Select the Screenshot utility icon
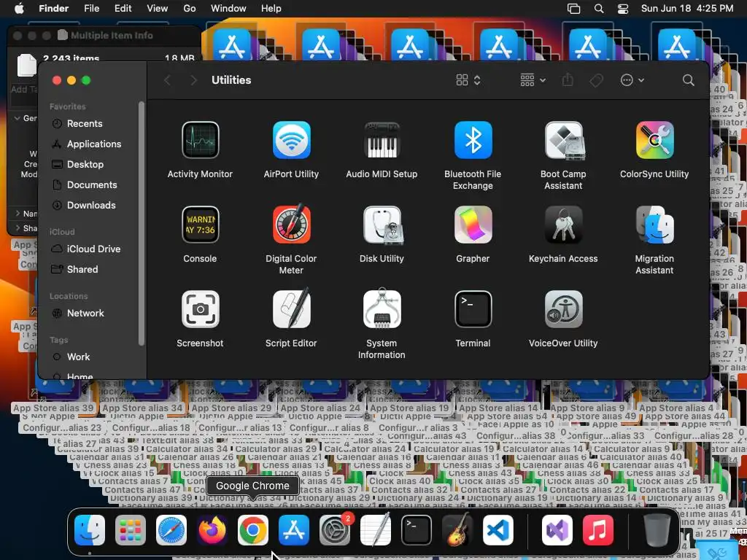Screen dimensions: 747x560 tap(200, 309)
